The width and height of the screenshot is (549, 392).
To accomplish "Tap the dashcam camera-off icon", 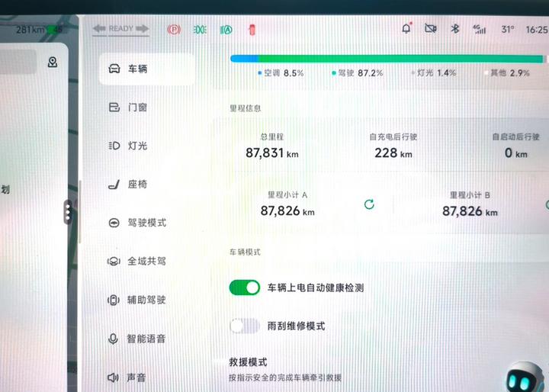I will point(430,28).
